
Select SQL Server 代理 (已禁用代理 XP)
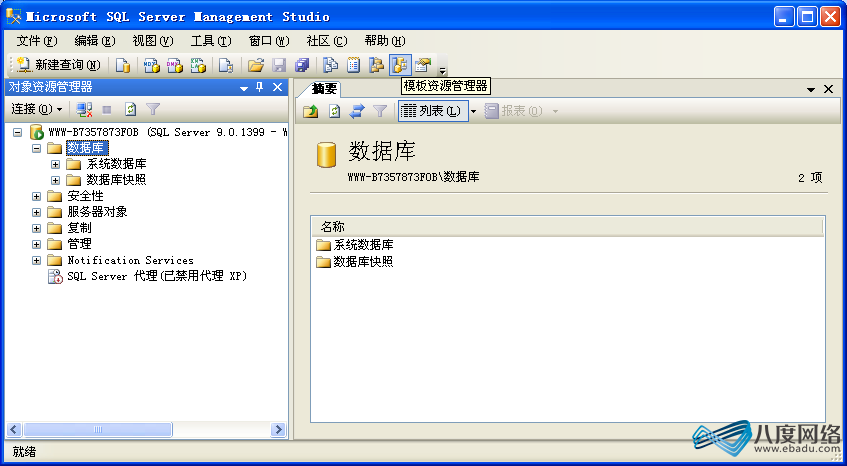[x=157, y=276]
